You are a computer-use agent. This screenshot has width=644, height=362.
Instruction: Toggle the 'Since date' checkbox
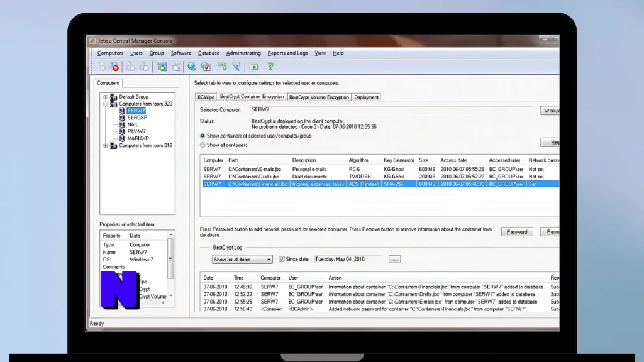(281, 259)
